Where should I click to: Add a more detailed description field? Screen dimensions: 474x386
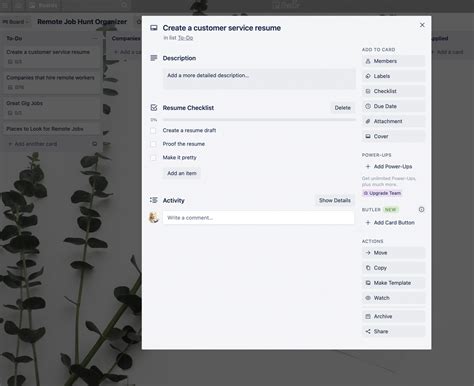[259, 79]
